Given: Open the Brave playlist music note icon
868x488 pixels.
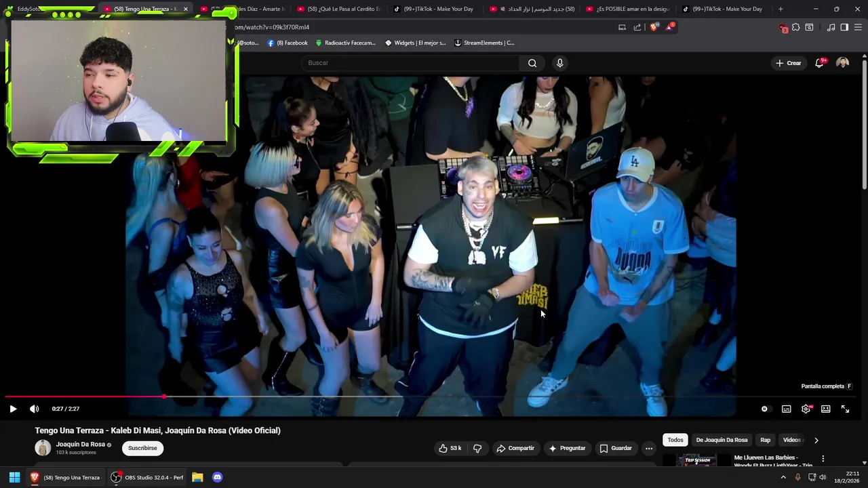Looking at the screenshot, I should click(831, 27).
